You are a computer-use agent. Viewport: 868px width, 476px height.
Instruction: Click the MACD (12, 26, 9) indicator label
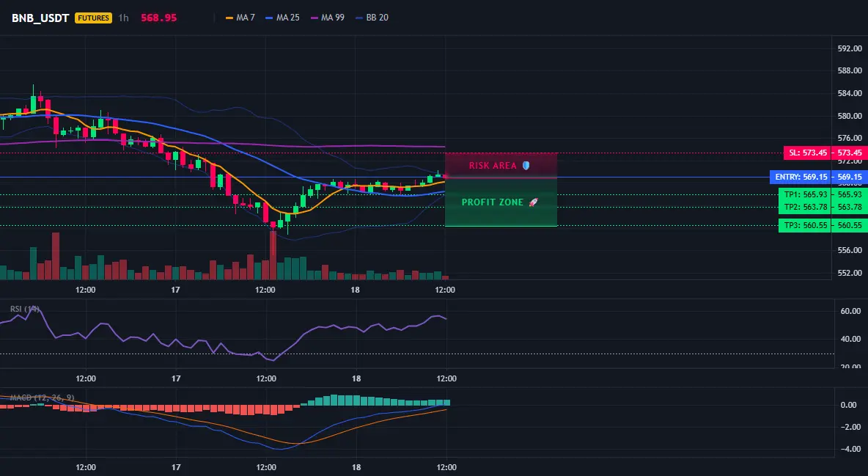coord(42,398)
